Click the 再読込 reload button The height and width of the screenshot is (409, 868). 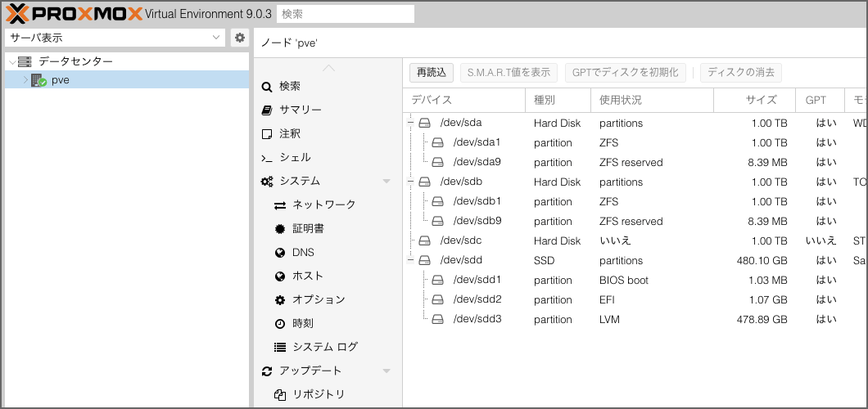point(431,73)
